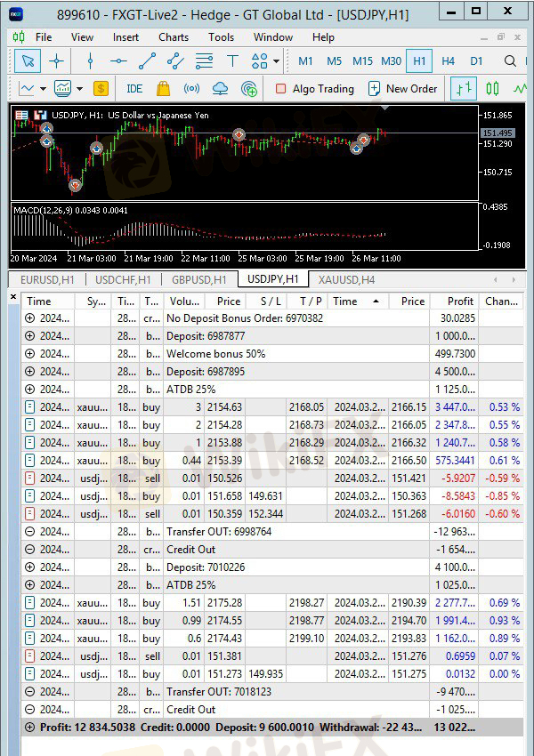534x756 pixels.
Task: Open the IDE MetaEditor
Action: click(x=134, y=89)
